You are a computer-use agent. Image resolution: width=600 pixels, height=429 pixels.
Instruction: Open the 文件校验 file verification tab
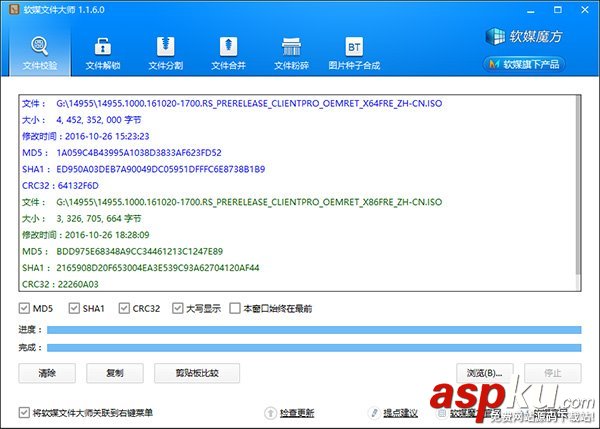click(40, 53)
